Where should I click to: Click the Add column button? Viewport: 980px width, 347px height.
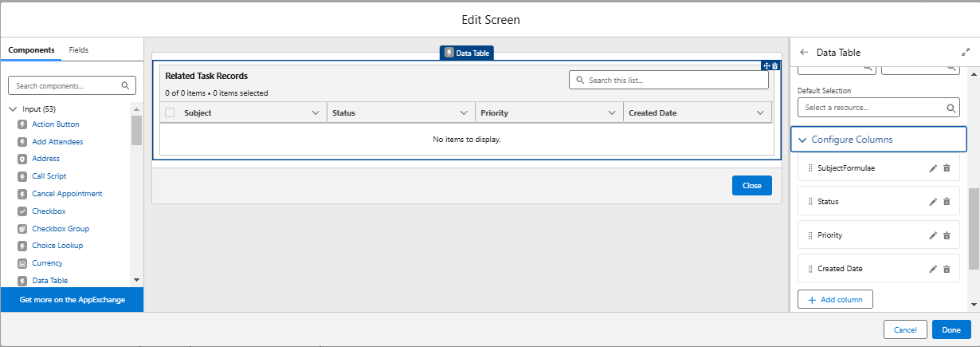(835, 299)
